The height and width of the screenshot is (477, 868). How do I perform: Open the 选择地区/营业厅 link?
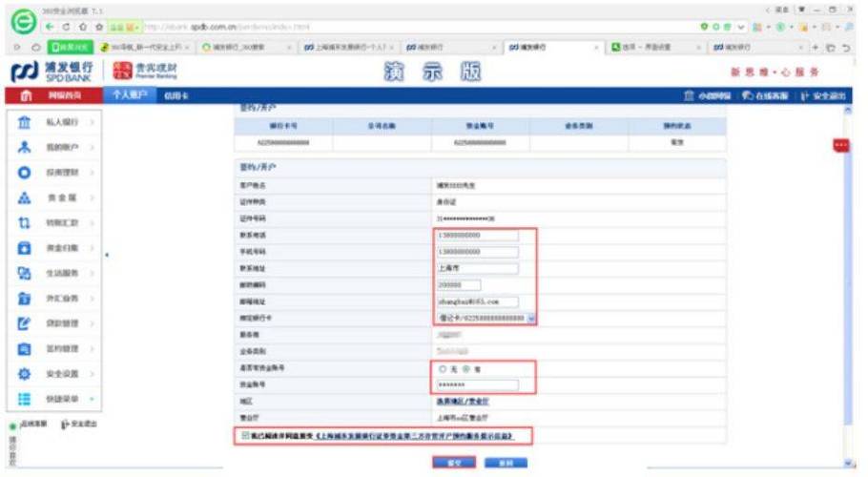pyautogui.click(x=463, y=402)
